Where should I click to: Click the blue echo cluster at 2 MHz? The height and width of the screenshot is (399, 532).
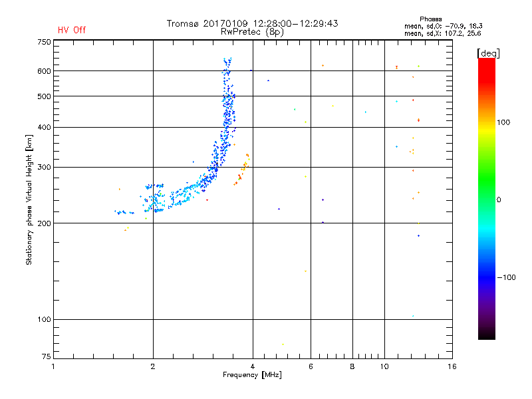(x=154, y=198)
